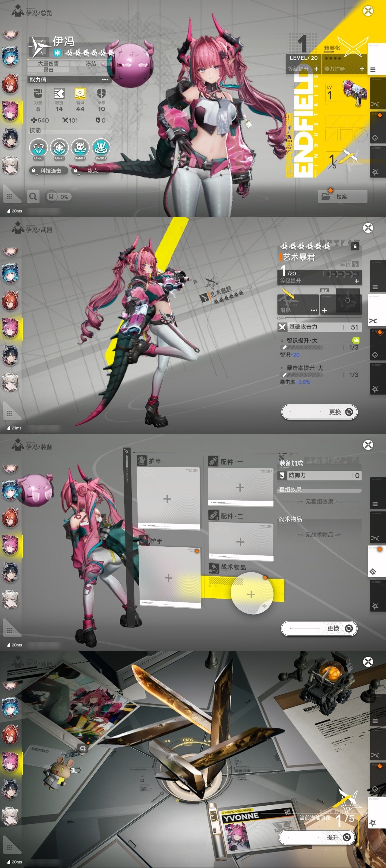
Task: Tap the skull skill icon under 技能
Action: click(x=80, y=148)
